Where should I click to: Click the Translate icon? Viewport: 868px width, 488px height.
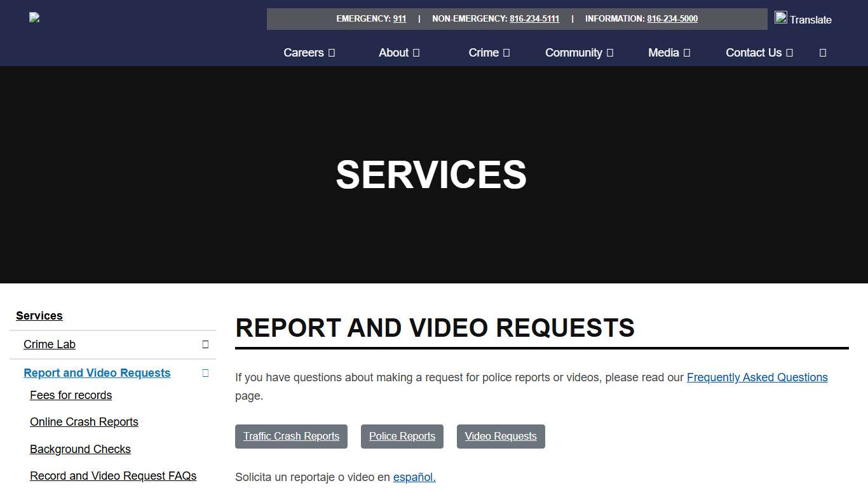pos(780,17)
